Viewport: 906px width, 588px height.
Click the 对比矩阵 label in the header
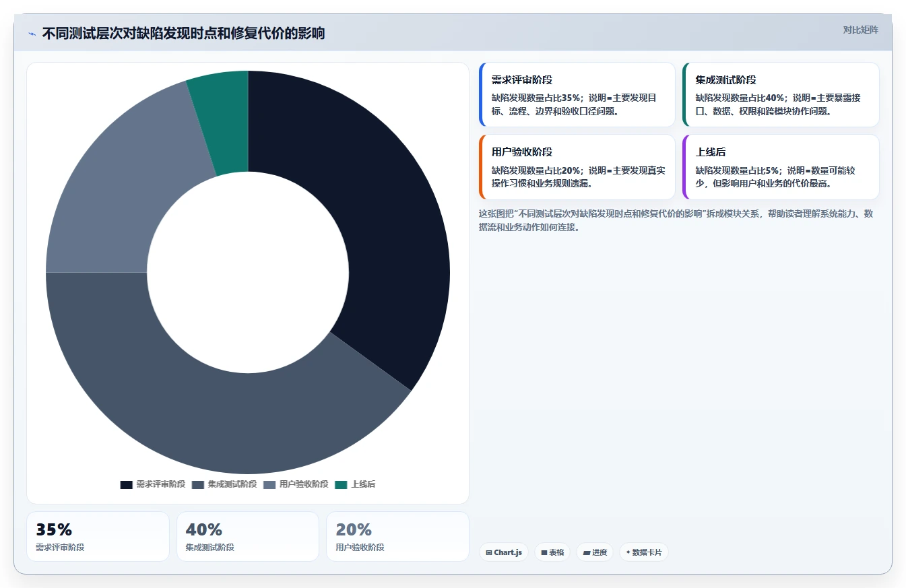tap(861, 30)
